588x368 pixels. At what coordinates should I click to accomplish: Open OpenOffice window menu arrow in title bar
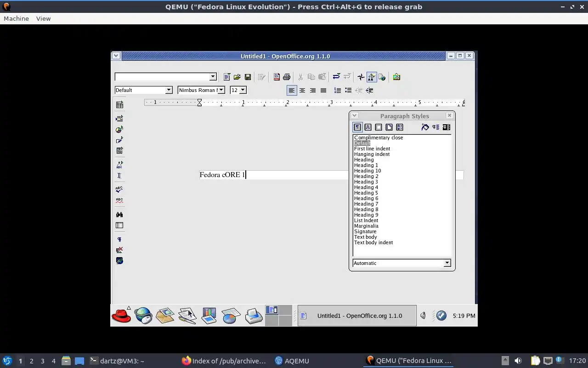(116, 56)
